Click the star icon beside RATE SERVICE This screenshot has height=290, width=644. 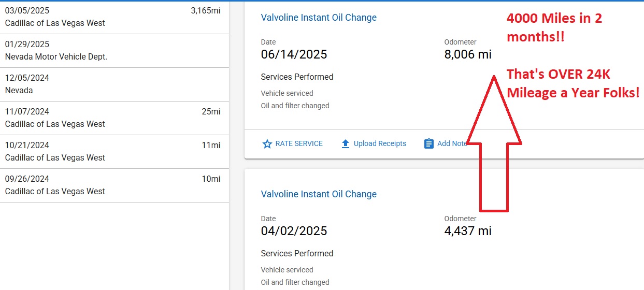267,144
